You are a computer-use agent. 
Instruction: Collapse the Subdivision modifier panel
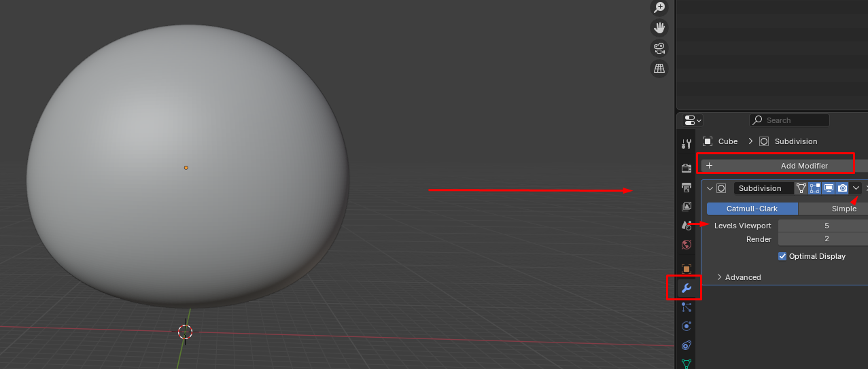coord(710,188)
